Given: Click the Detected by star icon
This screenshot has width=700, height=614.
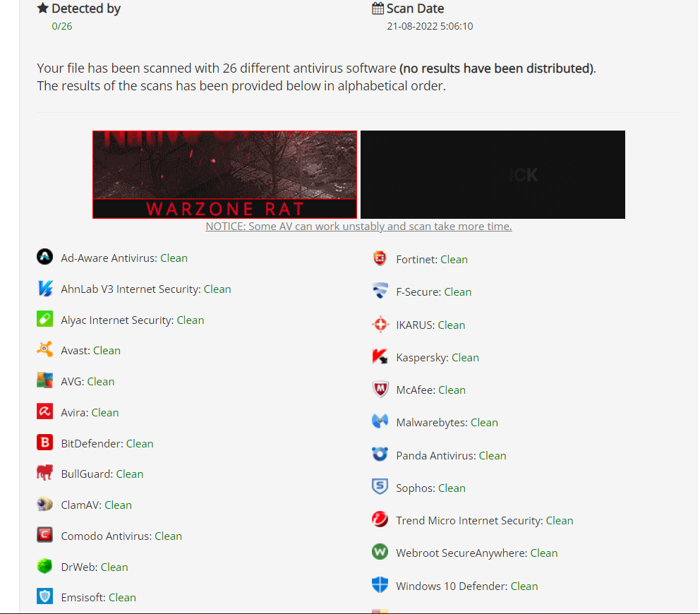Looking at the screenshot, I should coord(43,8).
